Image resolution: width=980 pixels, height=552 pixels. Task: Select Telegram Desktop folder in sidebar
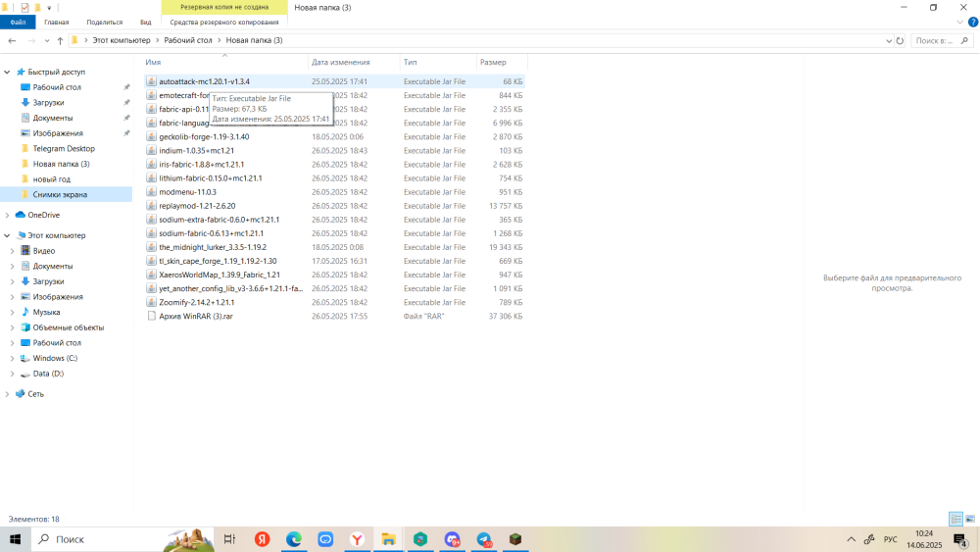[64, 148]
